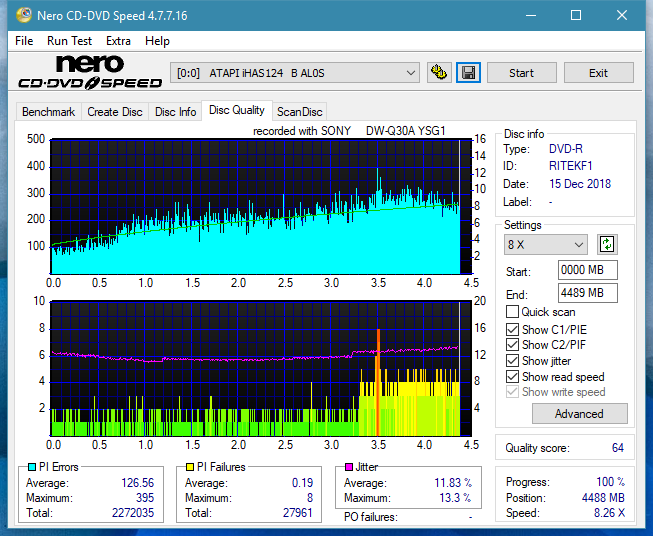The image size is (653, 536).
Task: Switch to the Create Disc tab
Action: (115, 112)
